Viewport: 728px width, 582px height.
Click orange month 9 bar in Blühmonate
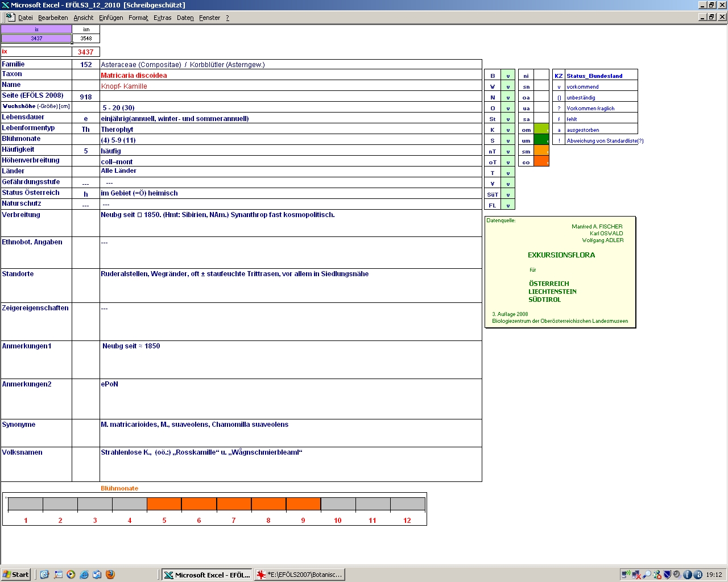[x=303, y=504]
